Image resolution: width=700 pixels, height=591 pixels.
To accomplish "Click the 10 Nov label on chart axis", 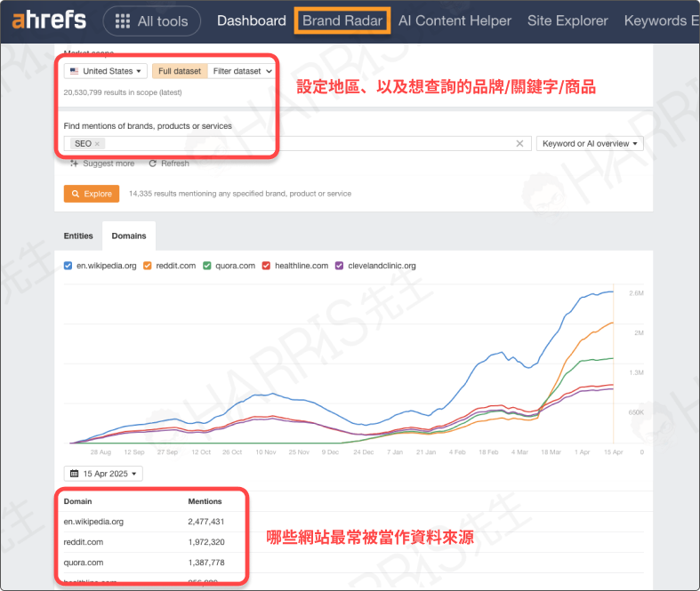I will [x=266, y=452].
